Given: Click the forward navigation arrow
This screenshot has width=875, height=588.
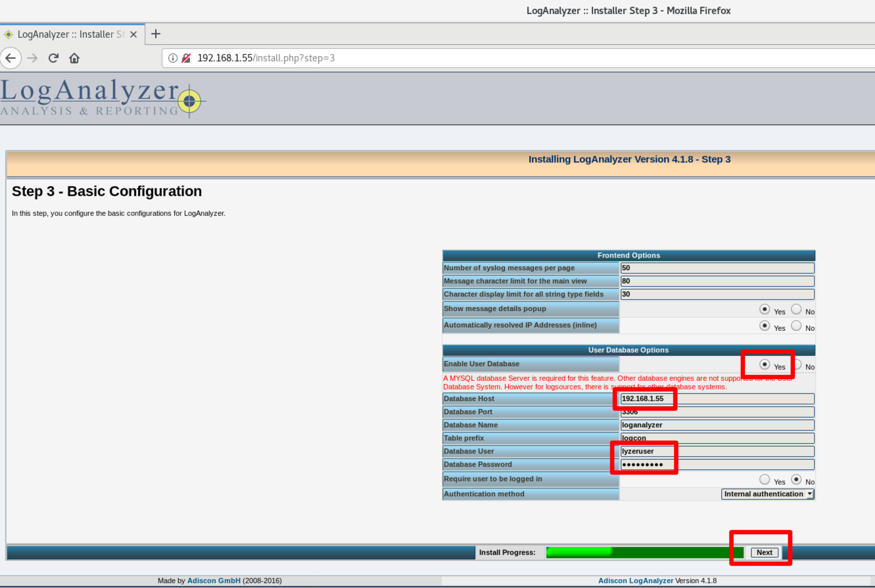Looking at the screenshot, I should pos(32,58).
